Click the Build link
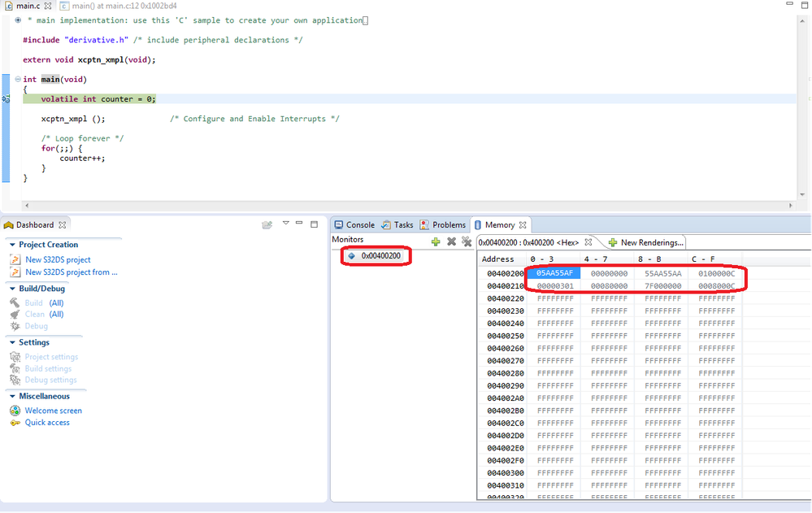This screenshot has height=513, width=812. [33, 302]
